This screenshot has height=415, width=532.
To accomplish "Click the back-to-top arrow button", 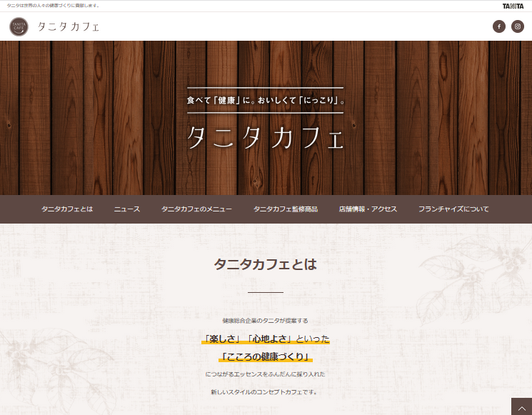I will pos(521,406).
